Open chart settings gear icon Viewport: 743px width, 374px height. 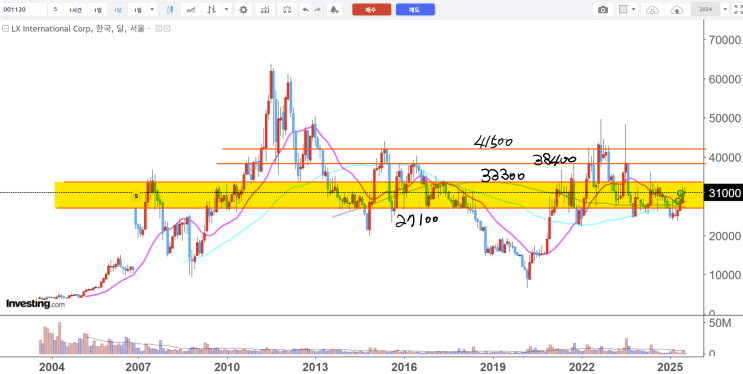[243, 9]
